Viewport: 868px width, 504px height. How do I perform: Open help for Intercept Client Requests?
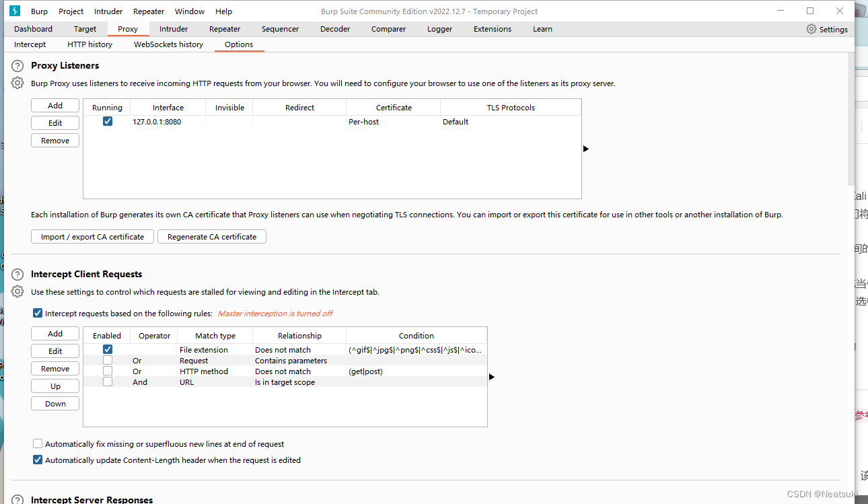tap(17, 275)
